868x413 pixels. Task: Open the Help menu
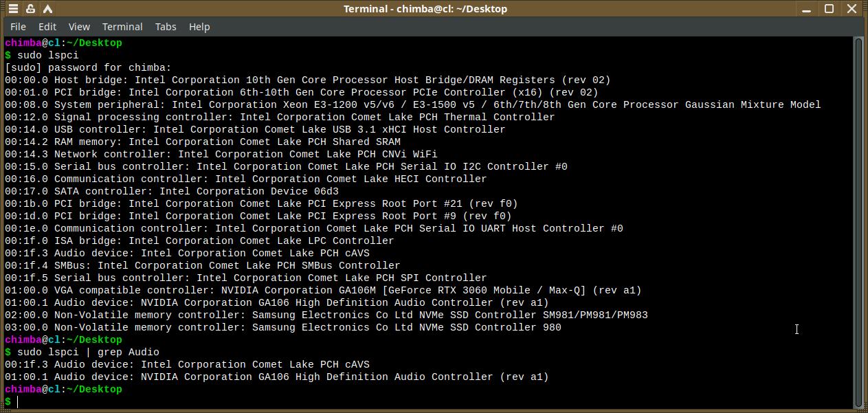(x=199, y=27)
